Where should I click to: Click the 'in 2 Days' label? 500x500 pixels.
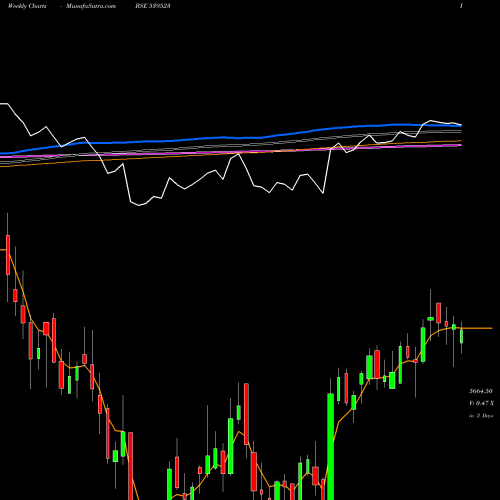tap(481, 416)
